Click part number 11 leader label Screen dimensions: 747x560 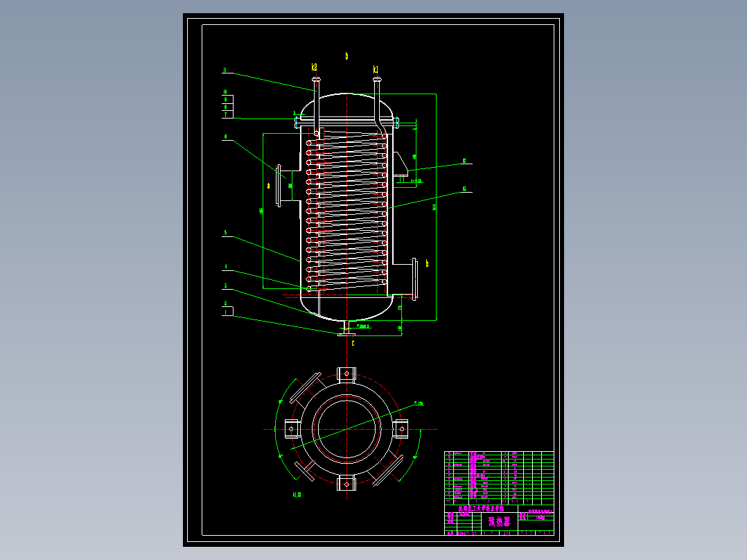point(225,70)
